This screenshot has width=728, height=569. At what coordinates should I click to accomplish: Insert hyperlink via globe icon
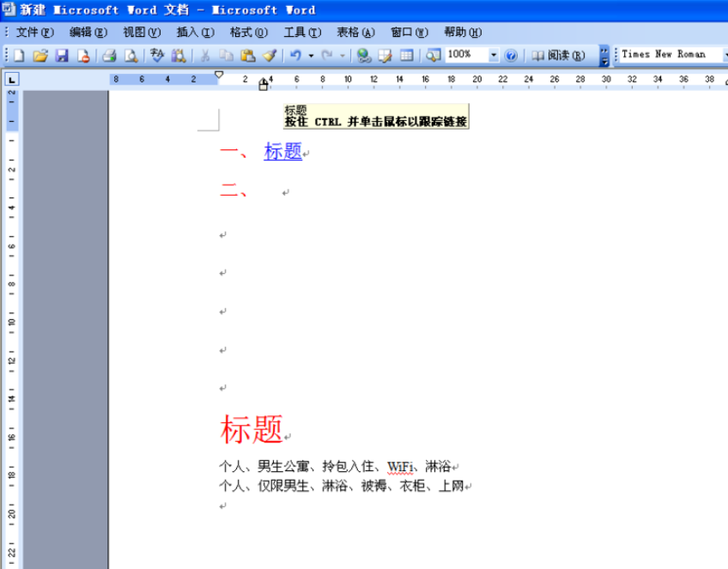pos(363,56)
